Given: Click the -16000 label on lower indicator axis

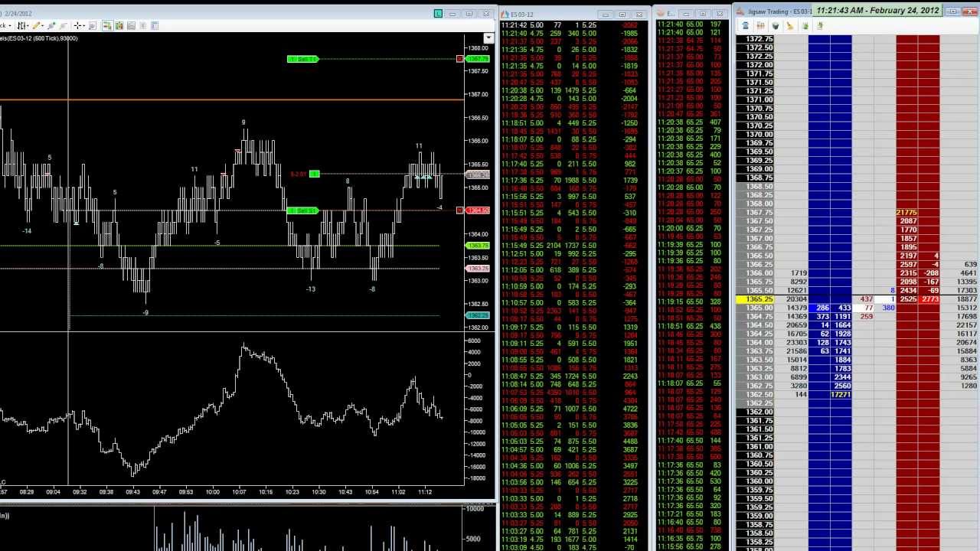Looking at the screenshot, I should [x=476, y=467].
